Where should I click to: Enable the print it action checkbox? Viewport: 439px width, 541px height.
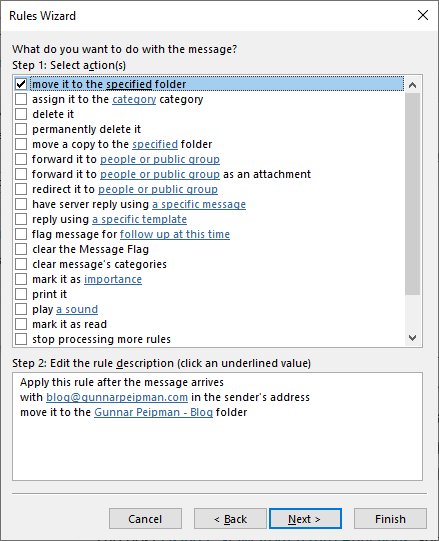point(21,294)
